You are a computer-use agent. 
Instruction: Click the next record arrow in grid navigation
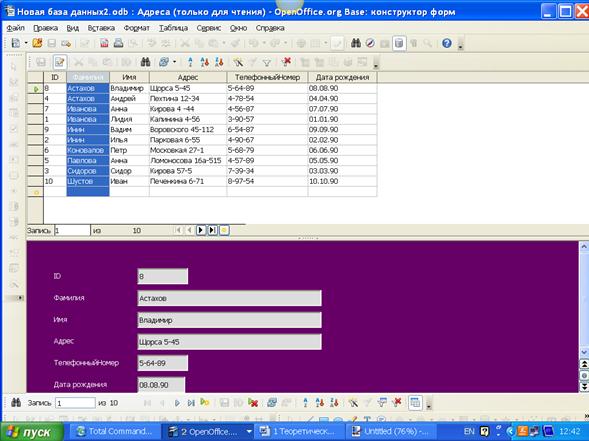201,230
